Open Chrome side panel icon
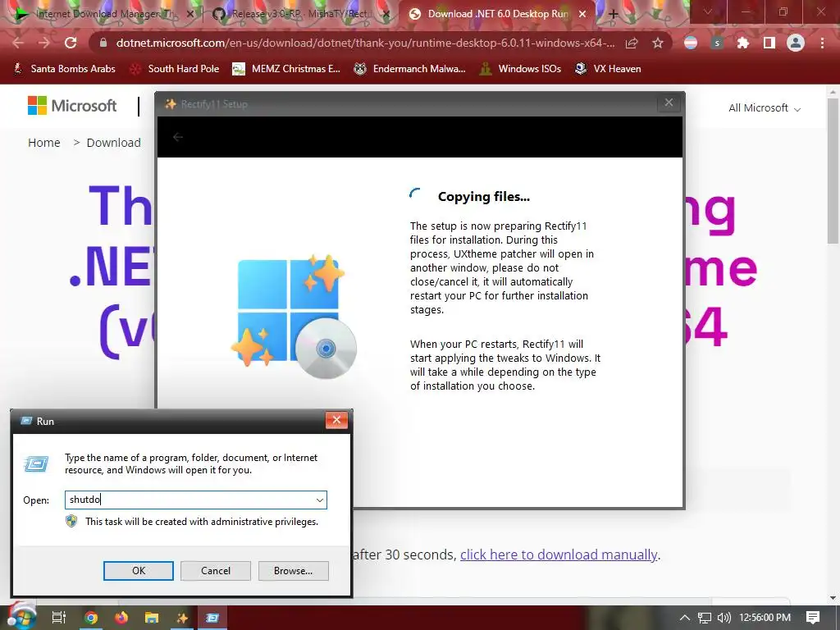840x630 pixels. (769, 43)
